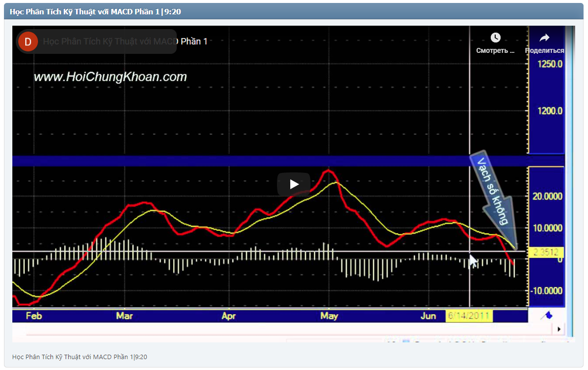Click the May label on the time axis

tap(329, 316)
